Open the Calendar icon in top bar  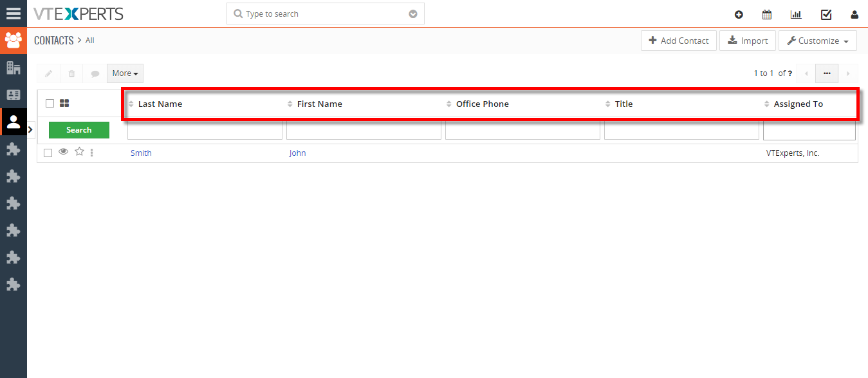click(x=767, y=14)
